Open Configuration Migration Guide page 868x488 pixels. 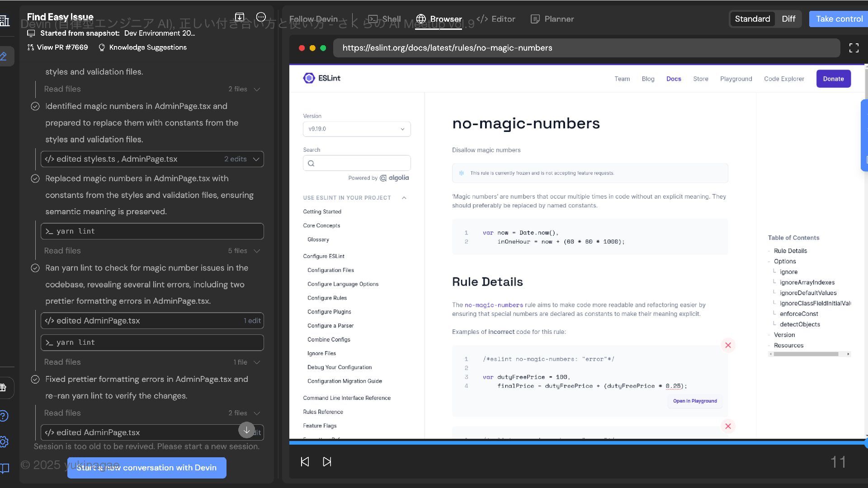pyautogui.click(x=344, y=381)
